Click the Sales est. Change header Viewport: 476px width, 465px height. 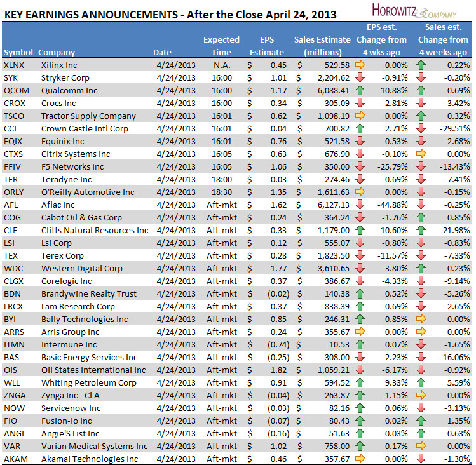click(443, 40)
